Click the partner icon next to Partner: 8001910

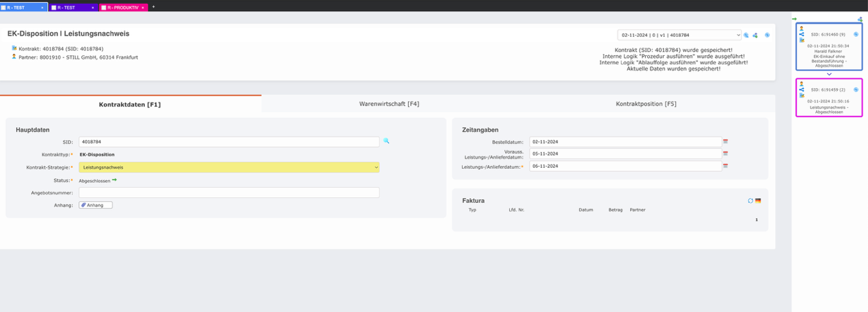(x=14, y=57)
